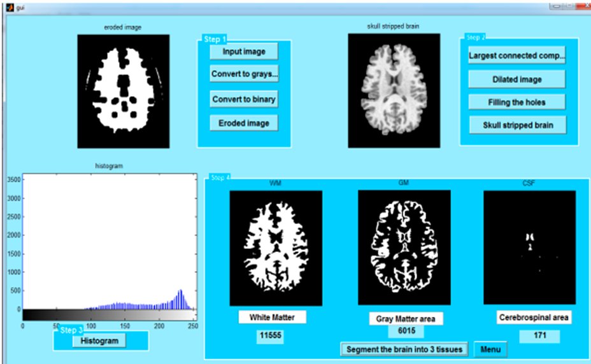Screen dimensions: 591x364
Task: Click the gray matter area value 6015
Action: point(406,332)
